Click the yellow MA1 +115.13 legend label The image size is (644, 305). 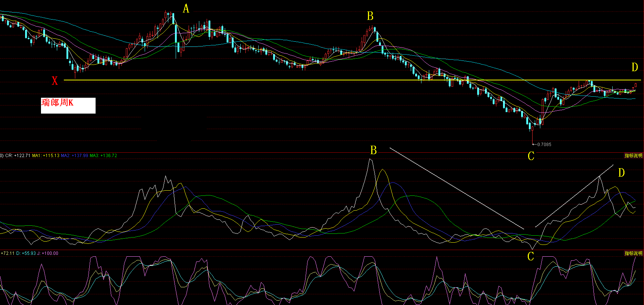(45, 156)
